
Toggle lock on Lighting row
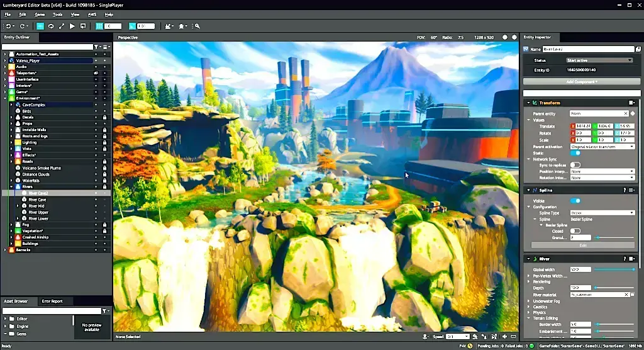pyautogui.click(x=105, y=142)
